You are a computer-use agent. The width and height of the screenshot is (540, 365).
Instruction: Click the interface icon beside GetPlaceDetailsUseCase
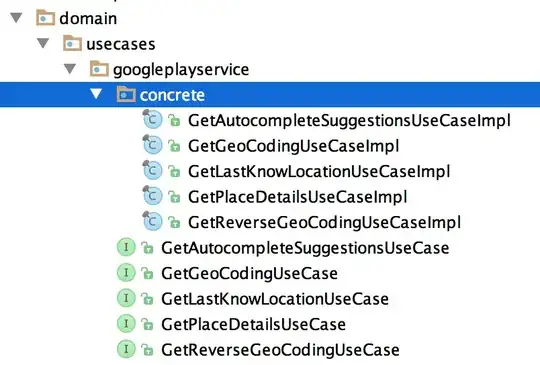tap(126, 324)
